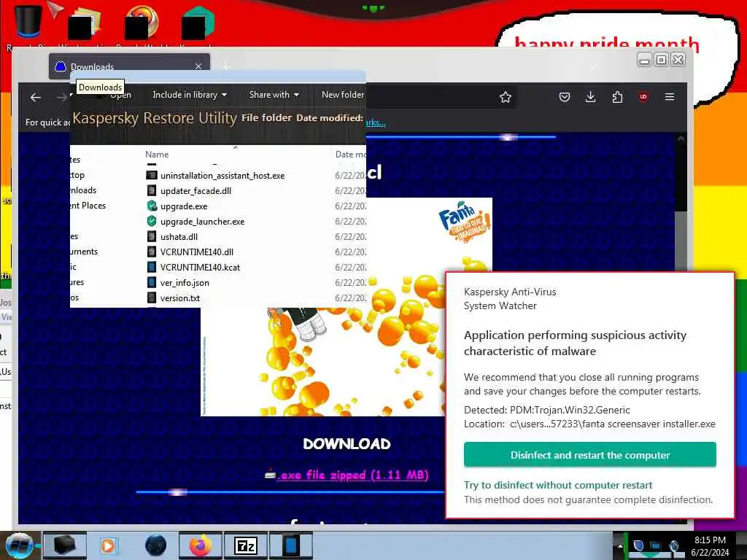Click the VCRUNTIME140.kcat file icon

click(x=152, y=267)
